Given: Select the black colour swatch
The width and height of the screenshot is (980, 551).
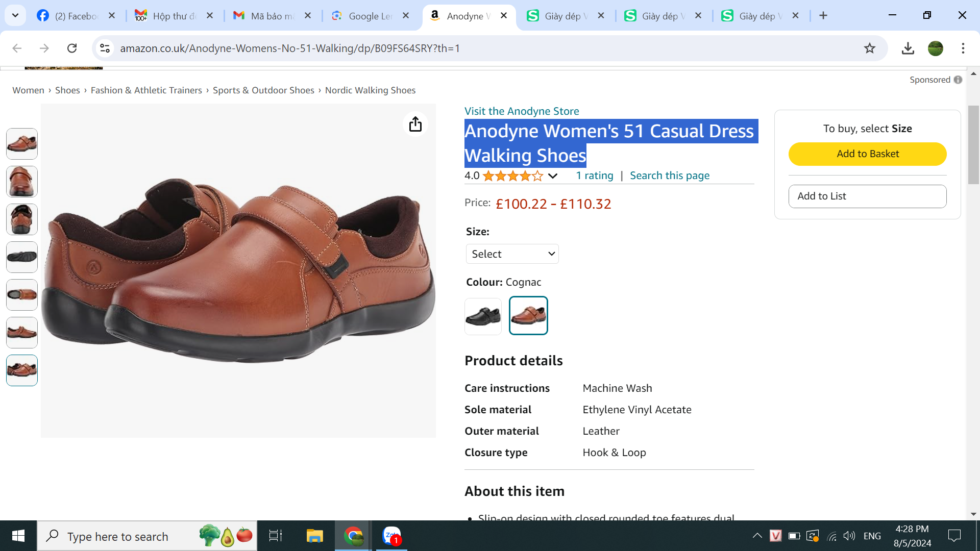Looking at the screenshot, I should tap(483, 316).
